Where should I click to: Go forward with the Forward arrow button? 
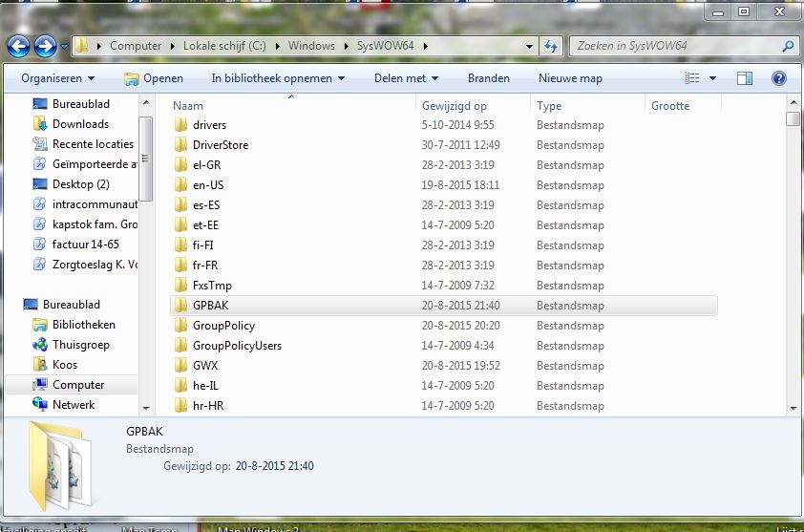(x=45, y=47)
